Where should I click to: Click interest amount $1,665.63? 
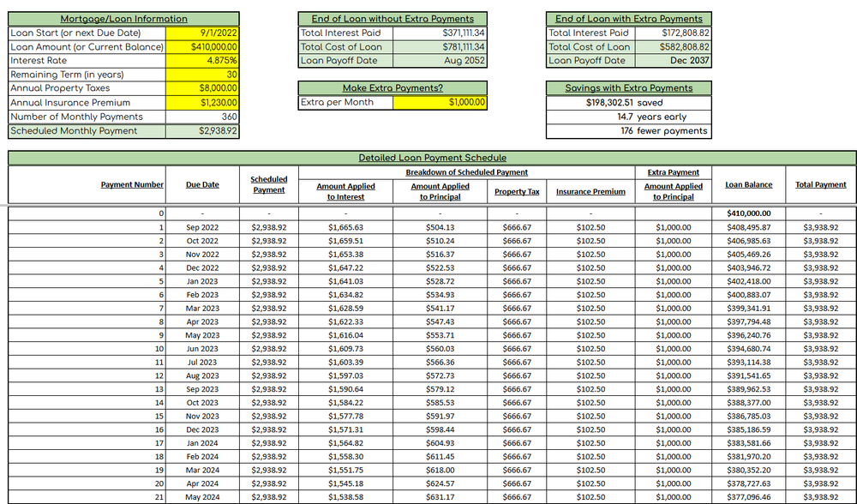pyautogui.click(x=346, y=227)
